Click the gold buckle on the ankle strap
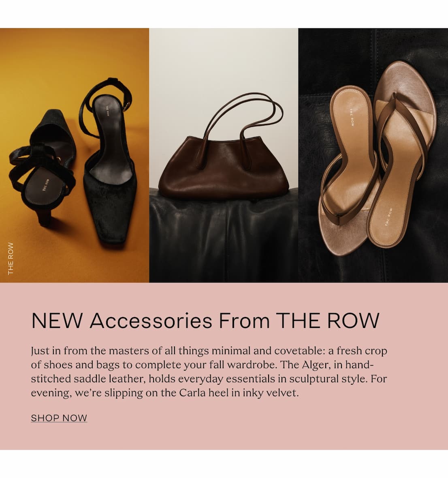 coord(126,105)
